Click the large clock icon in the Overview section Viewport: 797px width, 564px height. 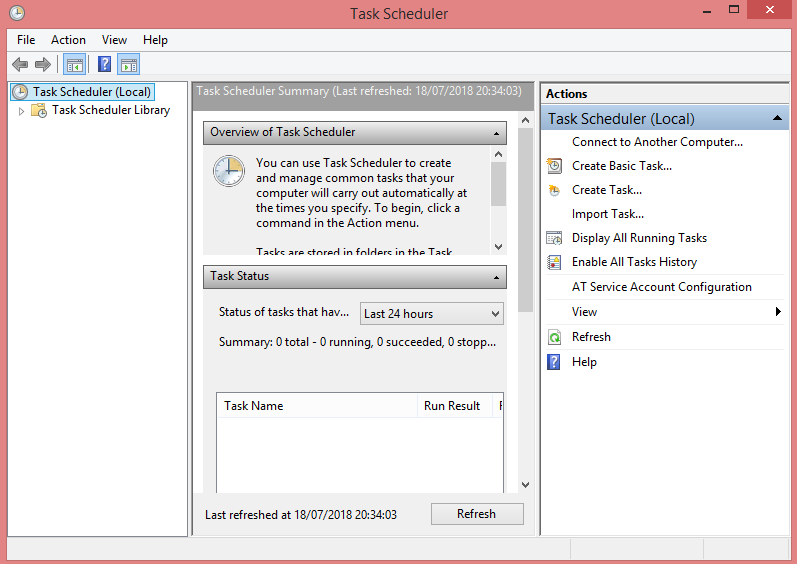[229, 171]
